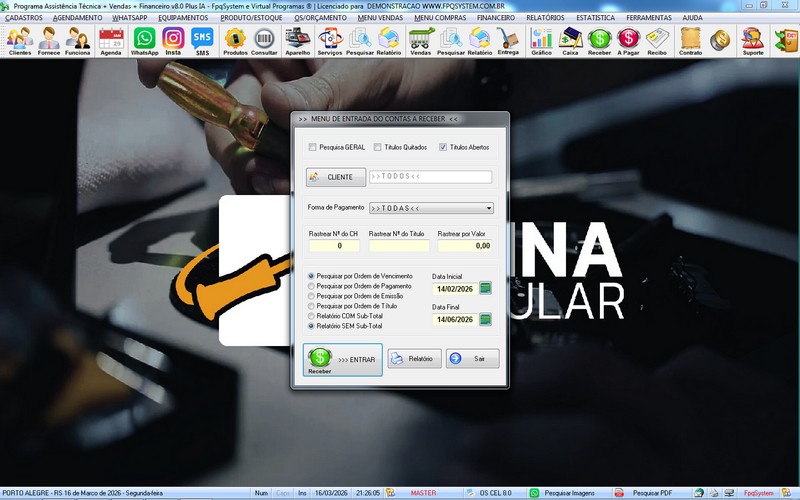Open the PRODUTO/ESTOQUE menu

pyautogui.click(x=251, y=17)
